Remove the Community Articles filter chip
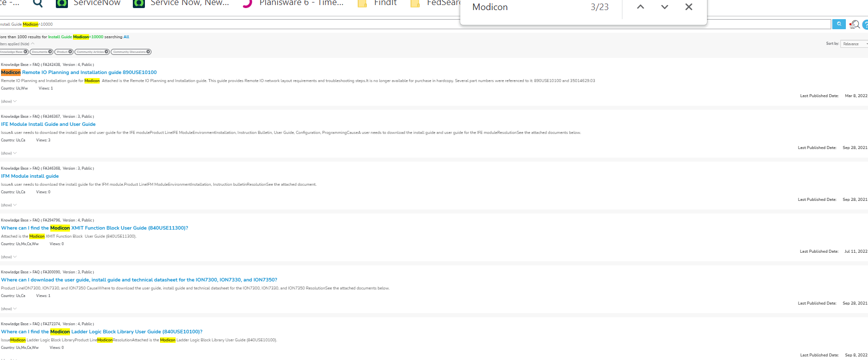Image resolution: width=868 pixels, height=360 pixels. [x=107, y=52]
